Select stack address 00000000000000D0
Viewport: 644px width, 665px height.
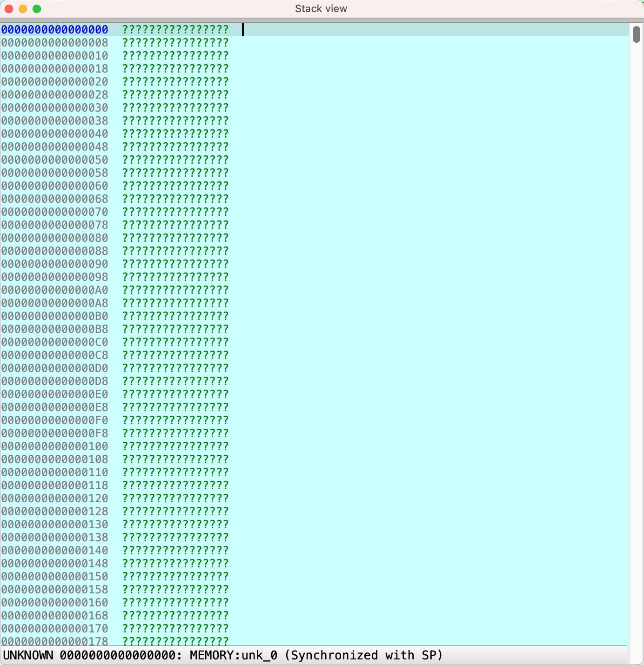(x=55, y=368)
